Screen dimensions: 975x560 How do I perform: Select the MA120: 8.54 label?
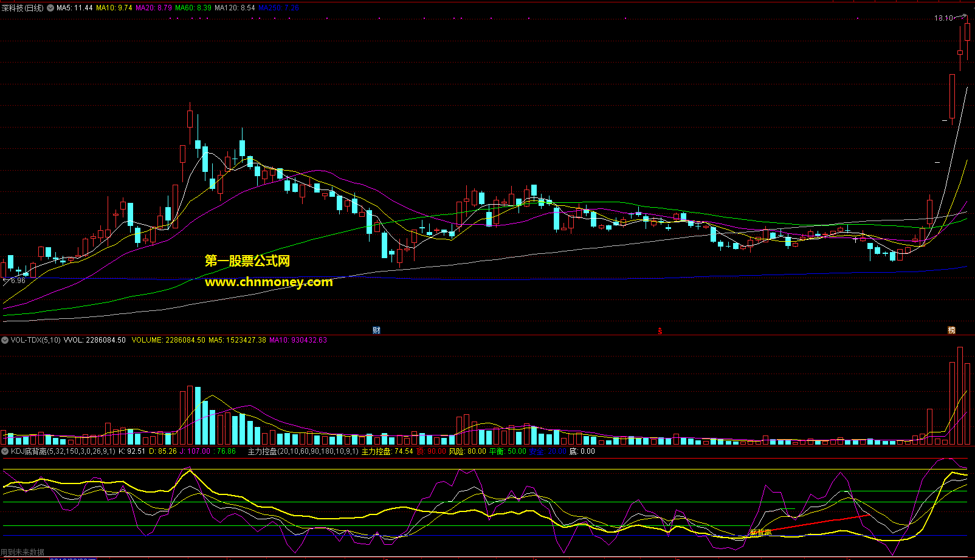(x=235, y=8)
